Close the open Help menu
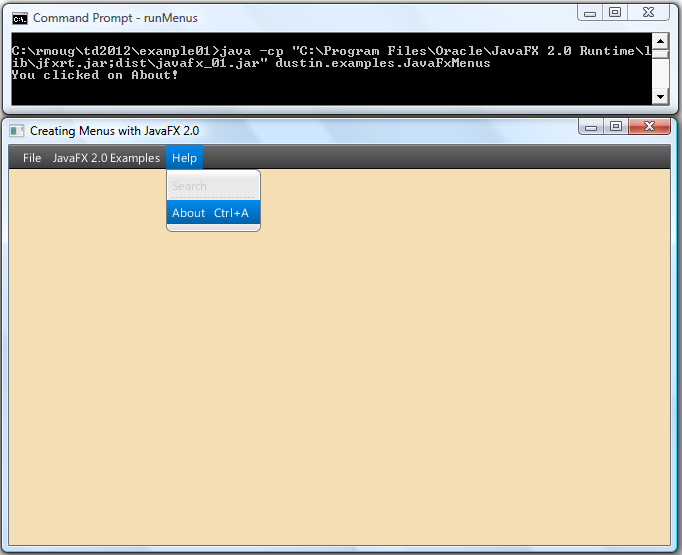 tap(184, 158)
